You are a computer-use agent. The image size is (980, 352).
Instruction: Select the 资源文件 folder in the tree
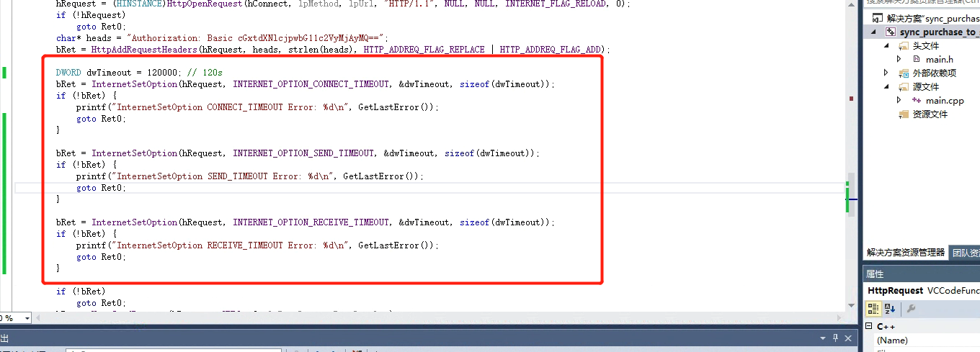[x=930, y=114]
